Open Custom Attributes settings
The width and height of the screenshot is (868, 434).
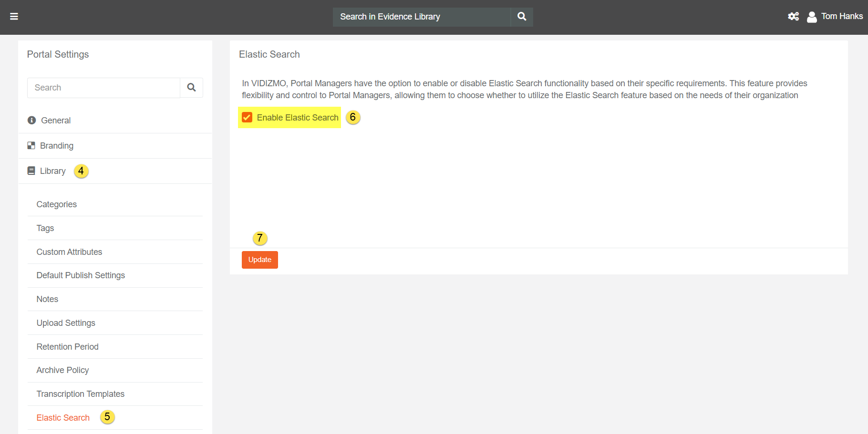[x=69, y=252]
